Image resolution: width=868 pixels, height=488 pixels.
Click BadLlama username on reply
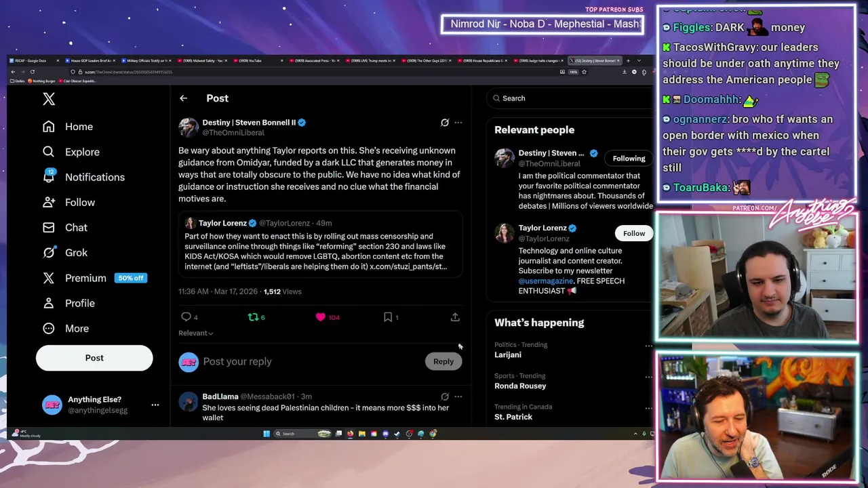pos(220,396)
